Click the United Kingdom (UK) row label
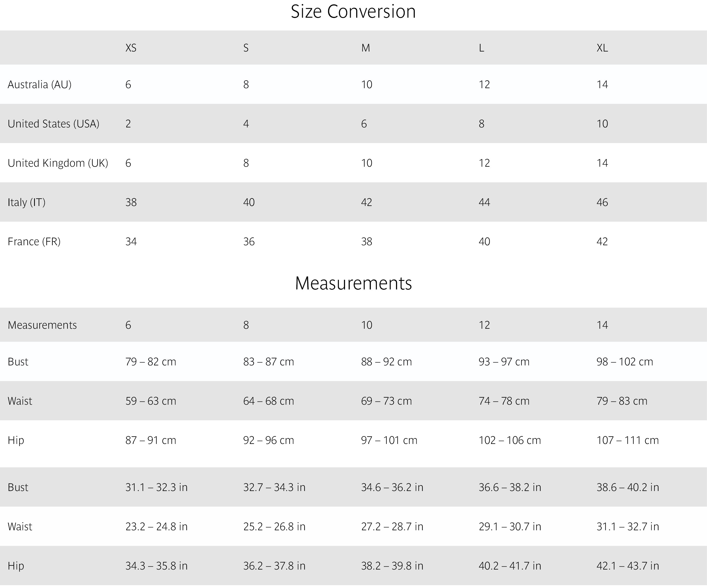707x588 pixels. pyautogui.click(x=58, y=163)
